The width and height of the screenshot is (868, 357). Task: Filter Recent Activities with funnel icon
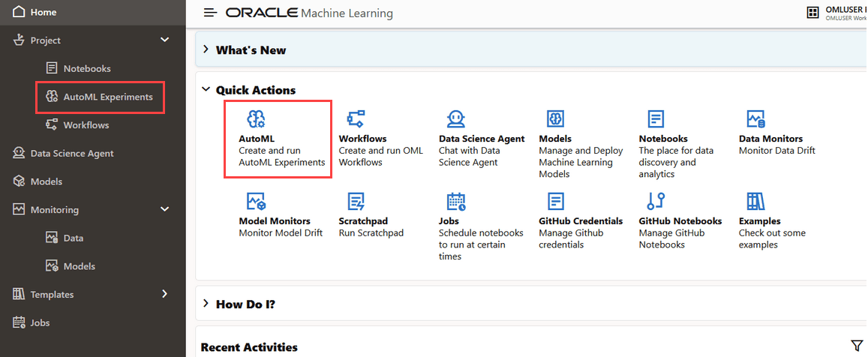(857, 346)
